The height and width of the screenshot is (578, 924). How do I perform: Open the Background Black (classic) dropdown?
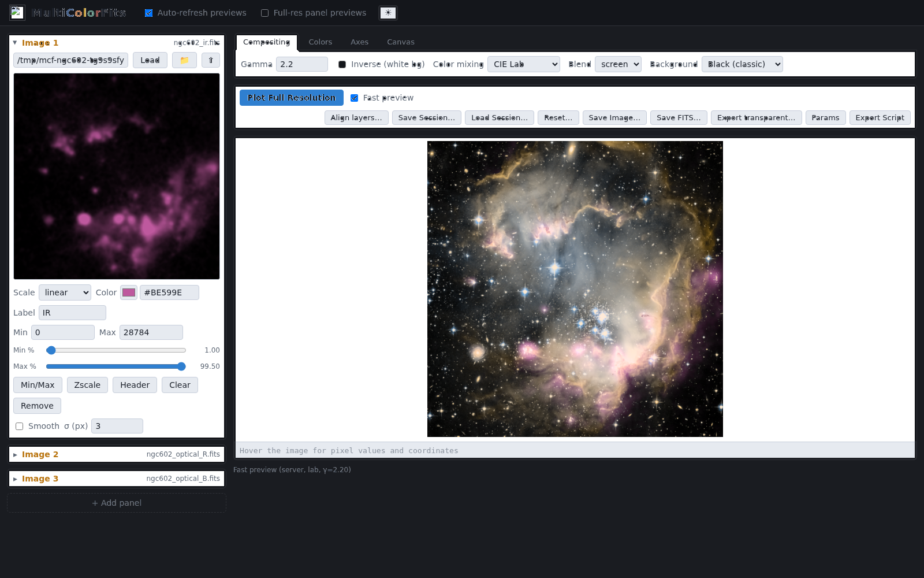point(742,64)
